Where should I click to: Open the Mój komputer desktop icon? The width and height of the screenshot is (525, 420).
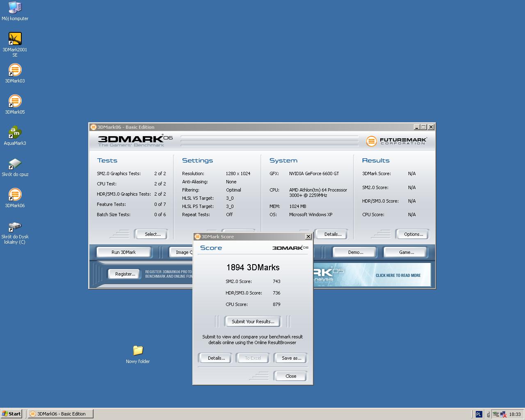15,11
